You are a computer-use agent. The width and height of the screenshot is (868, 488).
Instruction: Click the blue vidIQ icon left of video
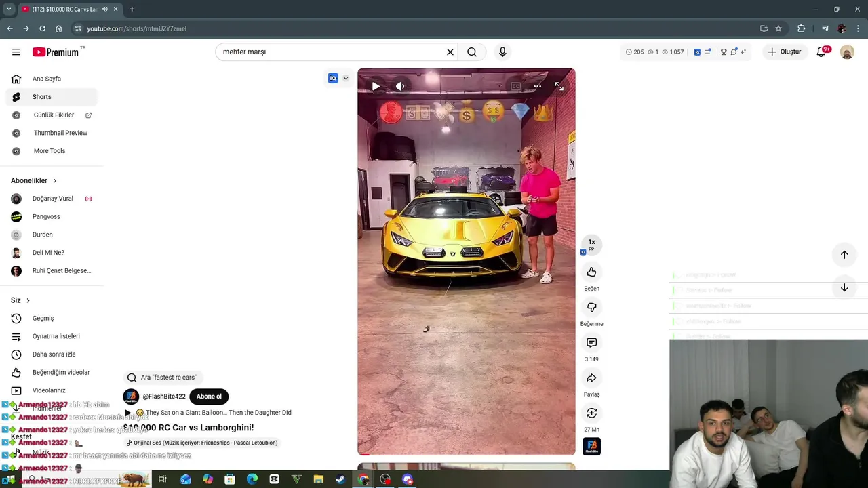click(333, 78)
